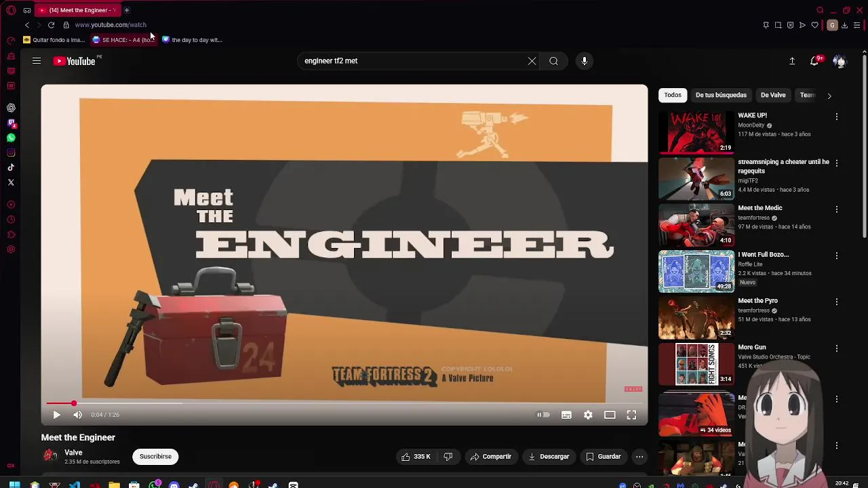Start voice search with microphone
868x488 pixels.
[584, 61]
